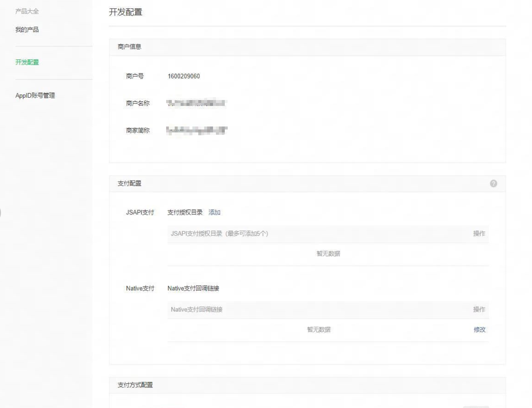Click 修改 for Native callback link
532x408 pixels.
tap(479, 330)
